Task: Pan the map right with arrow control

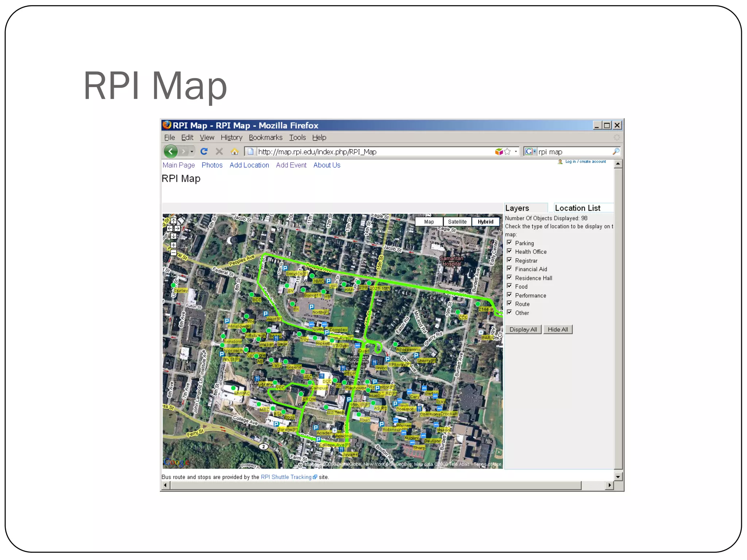Action: pos(177,228)
